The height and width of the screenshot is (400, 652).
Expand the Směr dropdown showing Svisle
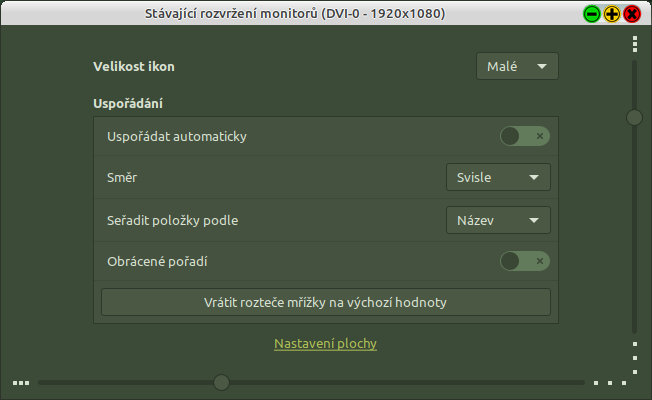click(x=497, y=178)
